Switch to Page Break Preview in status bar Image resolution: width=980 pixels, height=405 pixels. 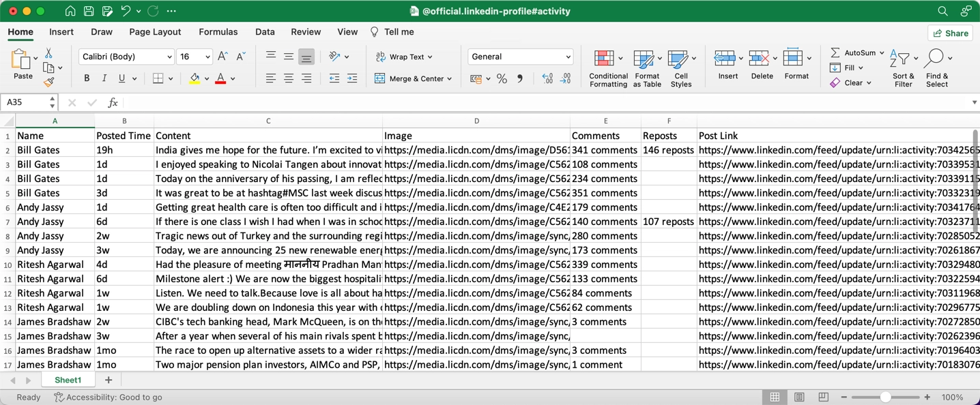coord(824,397)
